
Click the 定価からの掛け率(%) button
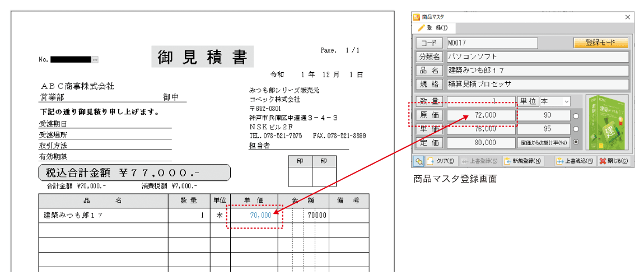tap(544, 143)
